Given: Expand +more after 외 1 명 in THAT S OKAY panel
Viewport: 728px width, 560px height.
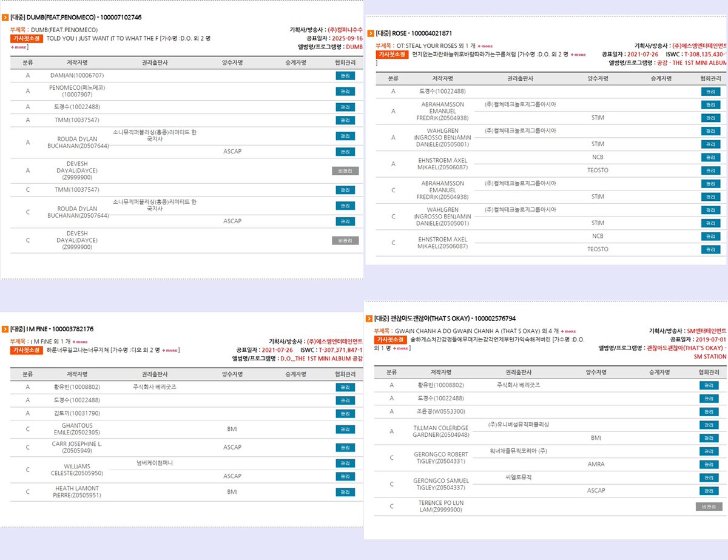Looking at the screenshot, I should coord(402,348).
